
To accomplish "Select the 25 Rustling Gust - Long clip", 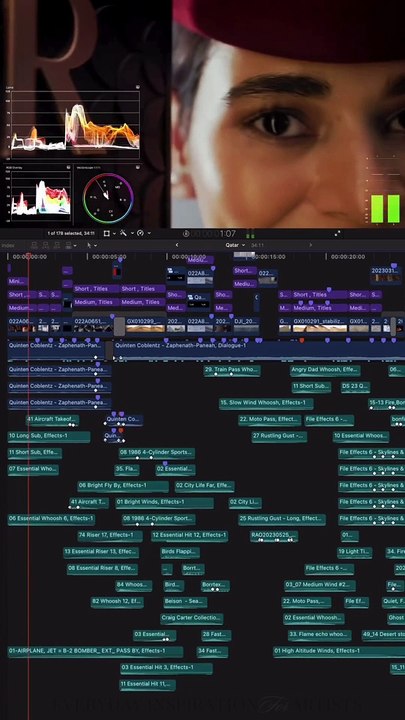I will pyautogui.click(x=282, y=519).
